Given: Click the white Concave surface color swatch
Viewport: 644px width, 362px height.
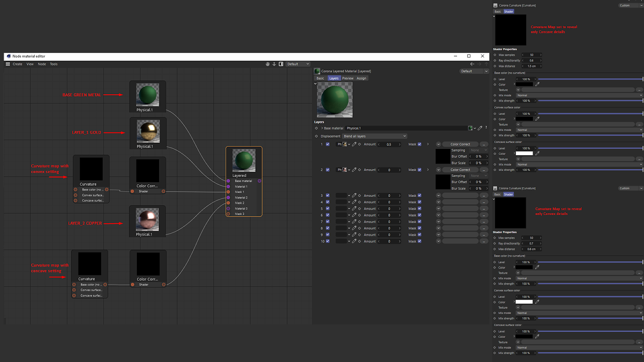Looking at the screenshot, I should click(524, 153).
